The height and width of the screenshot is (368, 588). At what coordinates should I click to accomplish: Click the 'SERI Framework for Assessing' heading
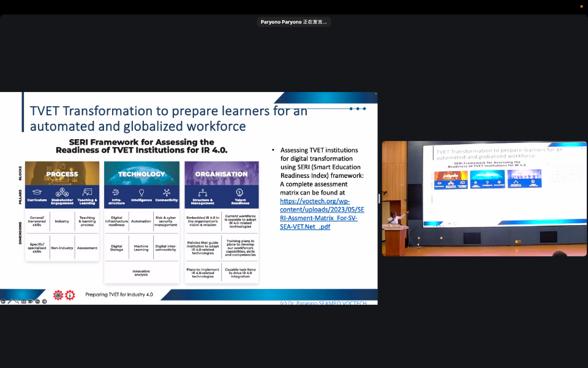[141, 146]
